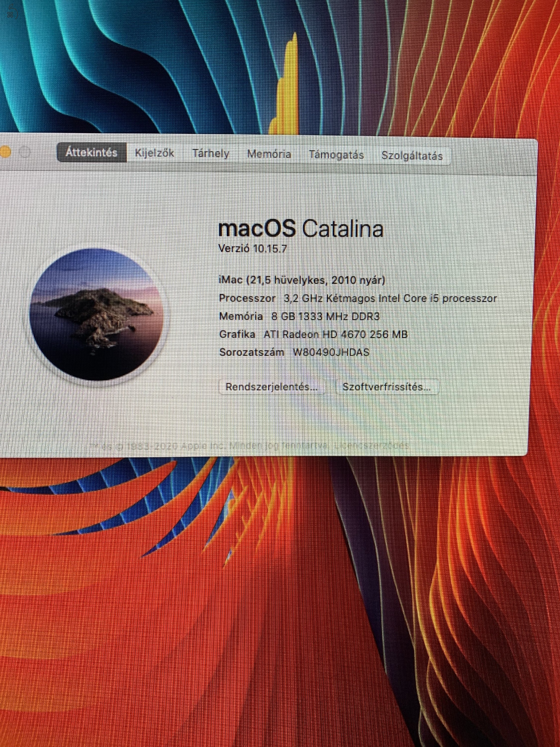Click the Memória label in the spec list

[241, 316]
